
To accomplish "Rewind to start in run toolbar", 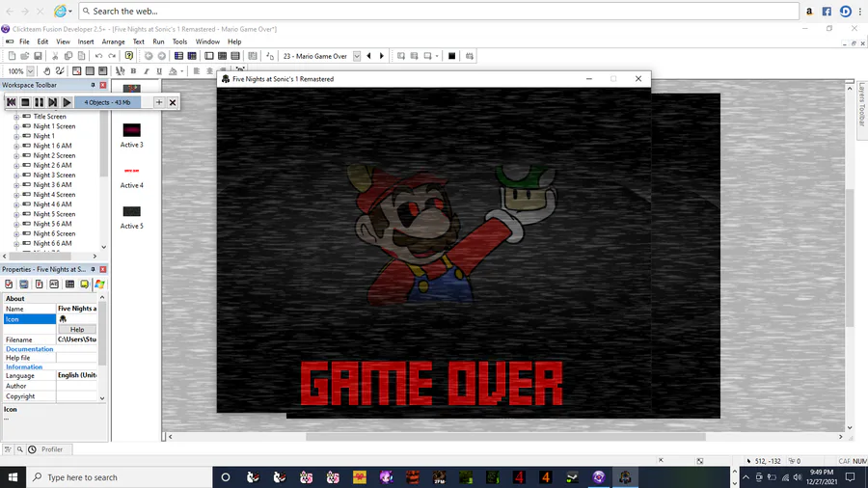I will tap(11, 102).
